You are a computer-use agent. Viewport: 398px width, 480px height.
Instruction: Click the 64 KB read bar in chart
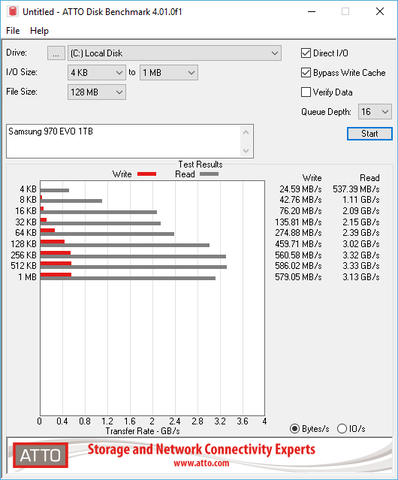click(107, 234)
